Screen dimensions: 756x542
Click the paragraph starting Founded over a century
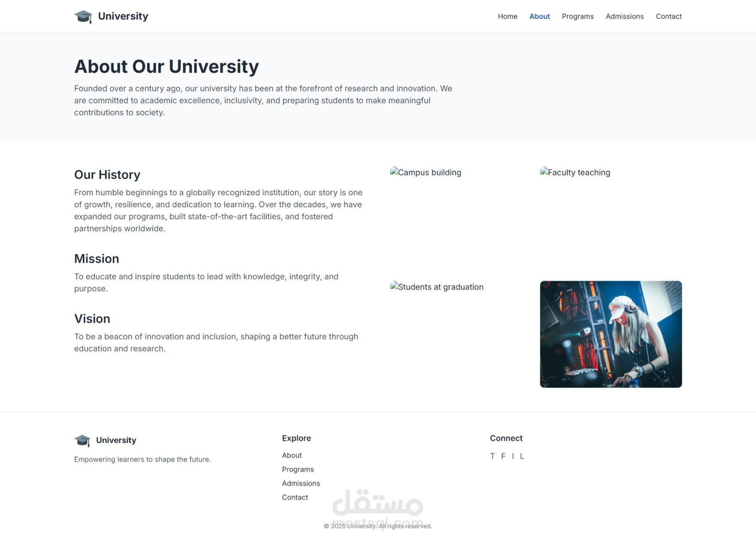tap(263, 100)
